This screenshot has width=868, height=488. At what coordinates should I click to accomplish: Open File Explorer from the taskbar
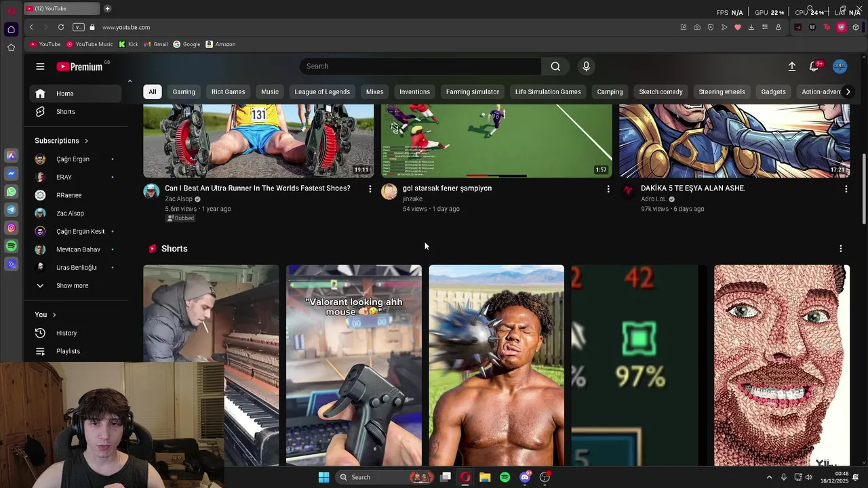pos(485,477)
